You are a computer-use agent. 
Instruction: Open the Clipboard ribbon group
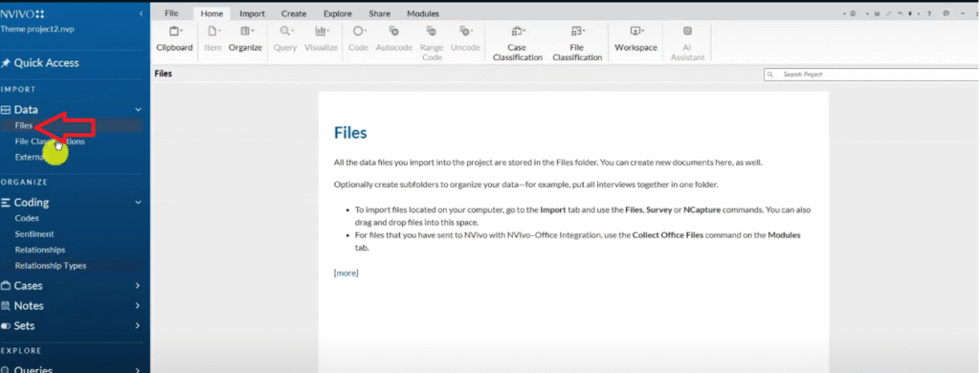[x=174, y=40]
